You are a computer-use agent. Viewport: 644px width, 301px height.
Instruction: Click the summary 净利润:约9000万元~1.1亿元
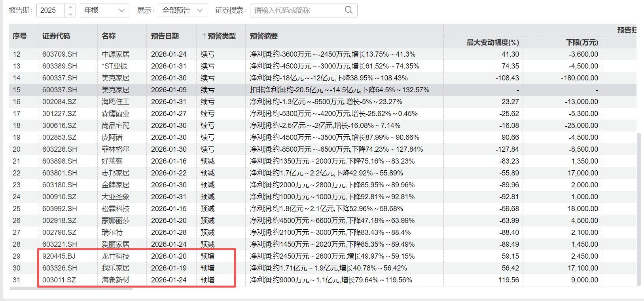[x=331, y=280]
